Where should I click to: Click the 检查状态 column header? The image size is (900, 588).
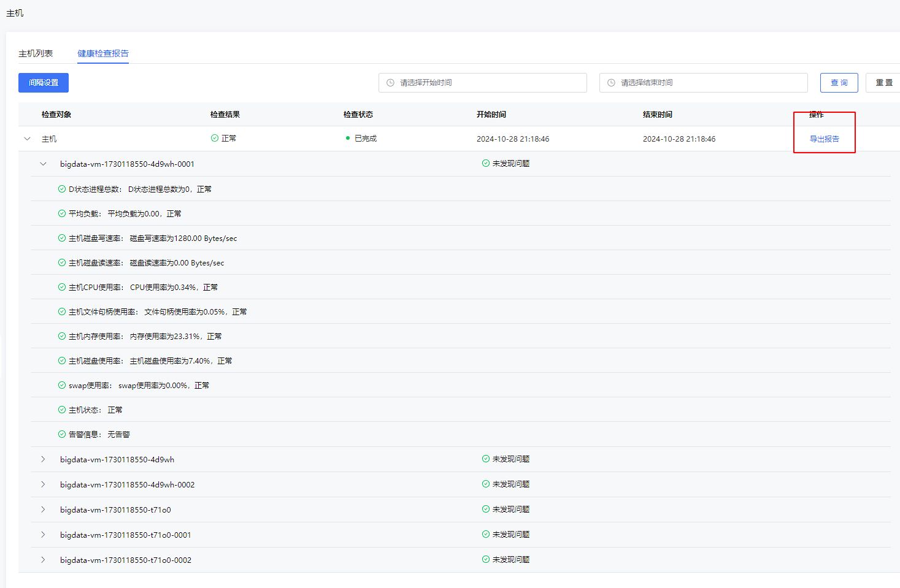[358, 115]
